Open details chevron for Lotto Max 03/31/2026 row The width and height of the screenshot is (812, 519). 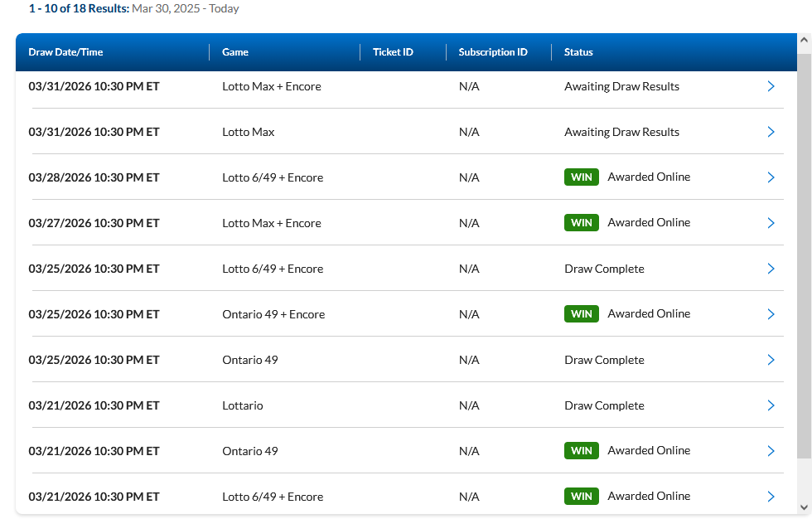771,132
